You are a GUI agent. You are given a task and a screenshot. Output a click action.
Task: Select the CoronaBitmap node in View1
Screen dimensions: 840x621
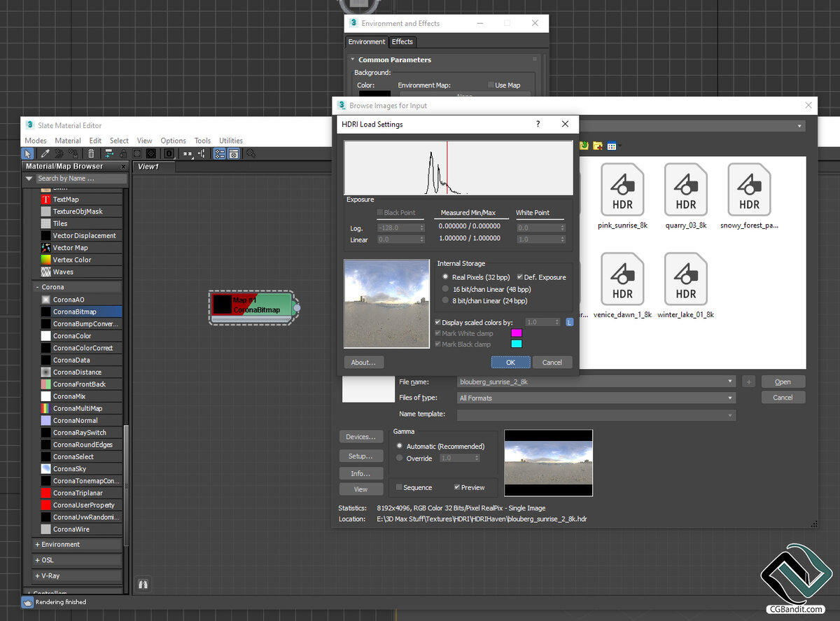252,307
